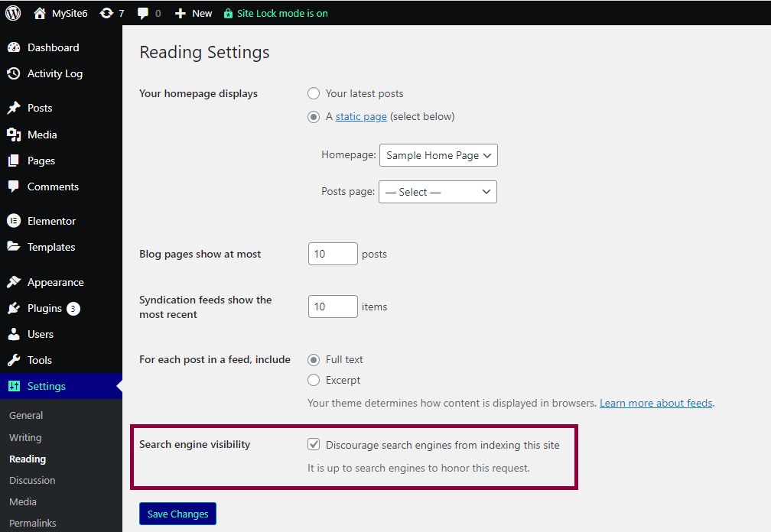
Task: Open the comments bubble icon in admin bar
Action: (x=143, y=13)
